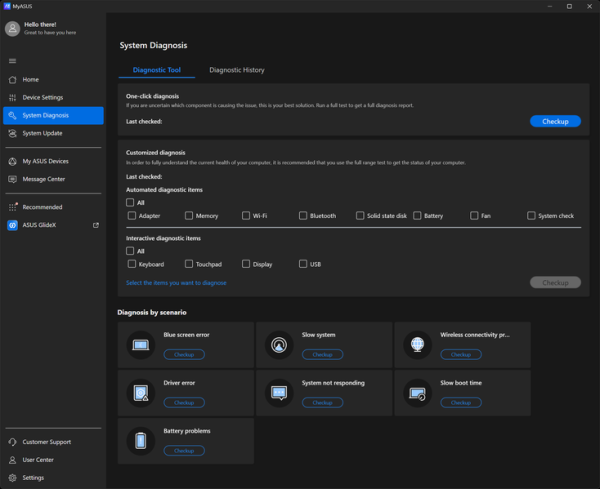The width and height of the screenshot is (600, 489).
Task: Run One-click diagnosis Checkup button
Action: tap(555, 121)
